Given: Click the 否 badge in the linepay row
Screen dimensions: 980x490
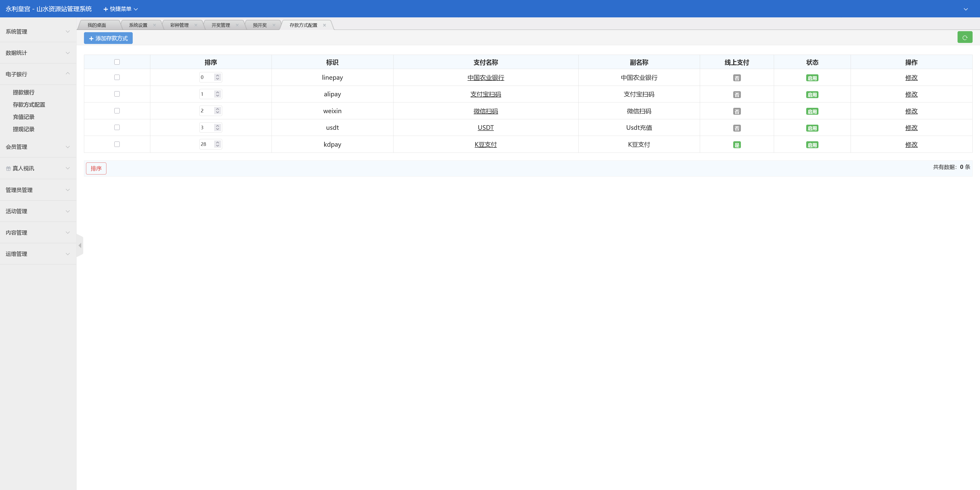Looking at the screenshot, I should click(x=737, y=78).
